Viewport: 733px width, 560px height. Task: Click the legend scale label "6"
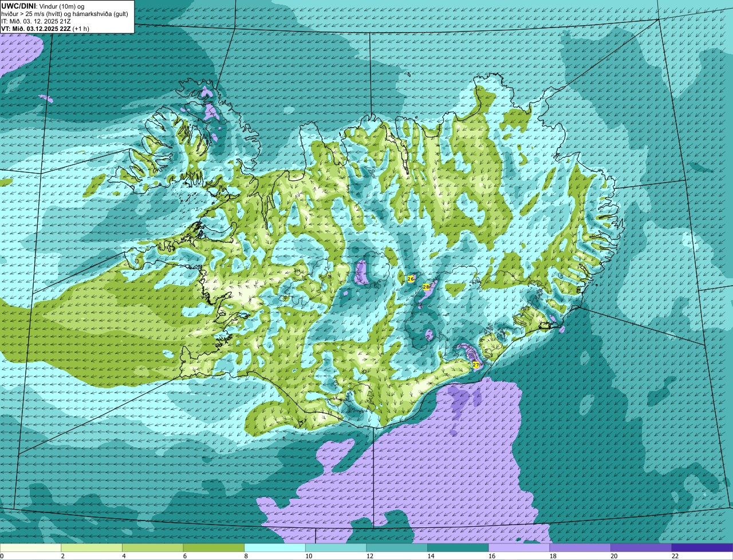point(184,556)
